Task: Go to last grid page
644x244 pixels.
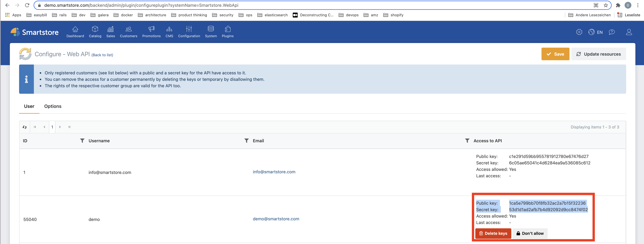Action: coord(70,127)
